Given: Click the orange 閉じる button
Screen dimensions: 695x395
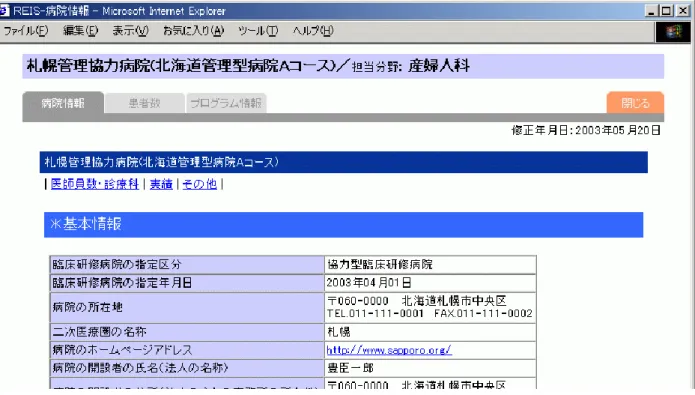Looking at the screenshot, I should (635, 103).
